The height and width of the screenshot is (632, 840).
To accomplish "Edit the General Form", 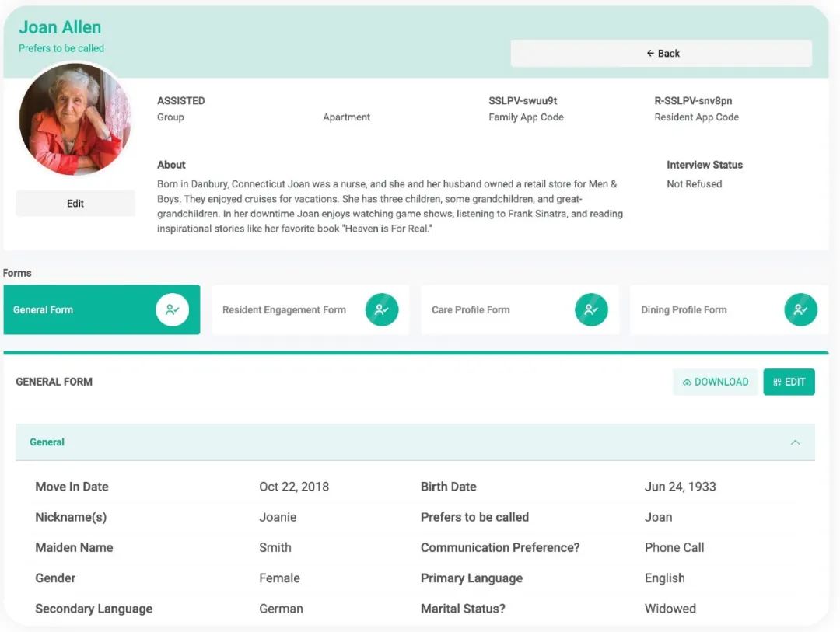I will point(789,382).
